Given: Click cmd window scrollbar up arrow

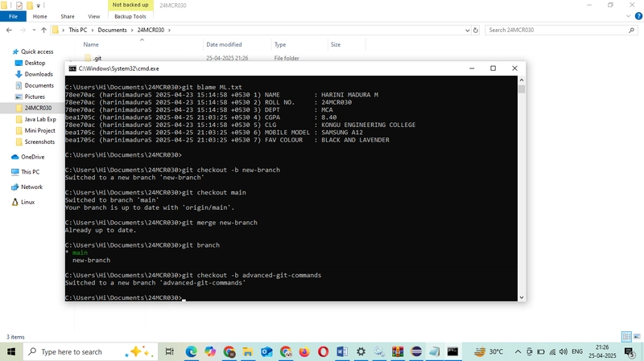Looking at the screenshot, I should tap(522, 80).
